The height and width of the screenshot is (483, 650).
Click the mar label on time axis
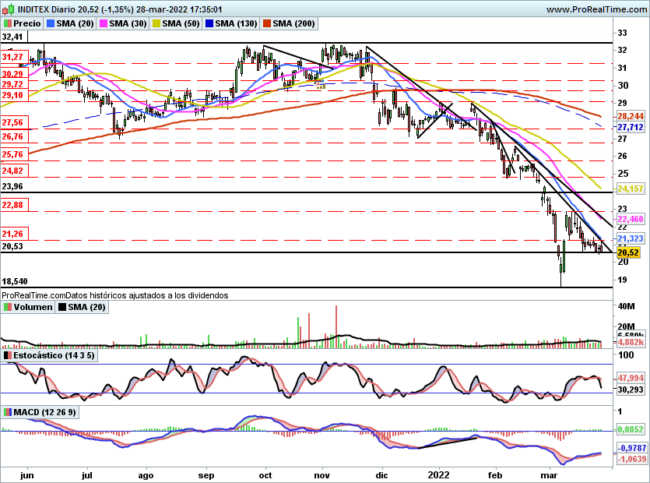(x=549, y=475)
